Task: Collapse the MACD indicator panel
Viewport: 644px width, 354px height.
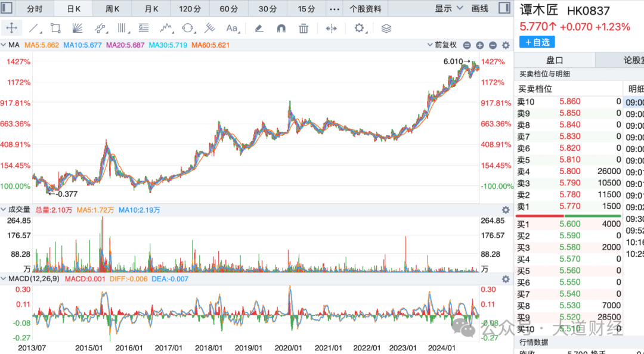Action: 4,279
